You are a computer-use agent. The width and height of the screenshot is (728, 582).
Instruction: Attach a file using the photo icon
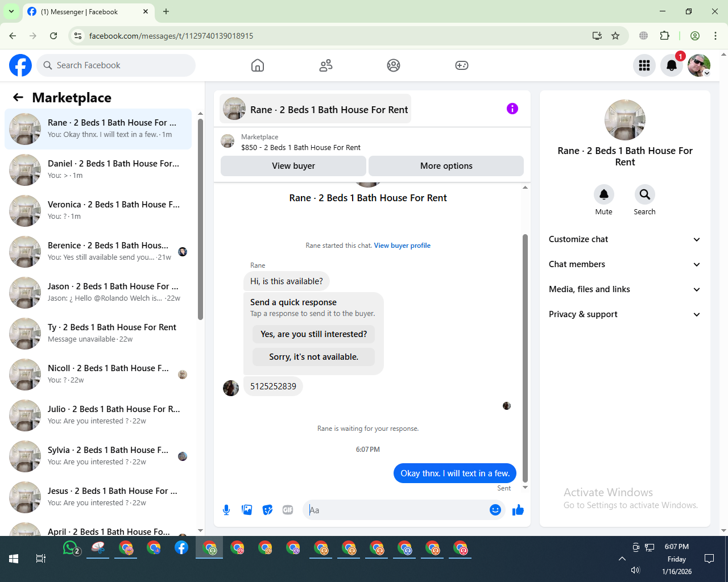247,510
